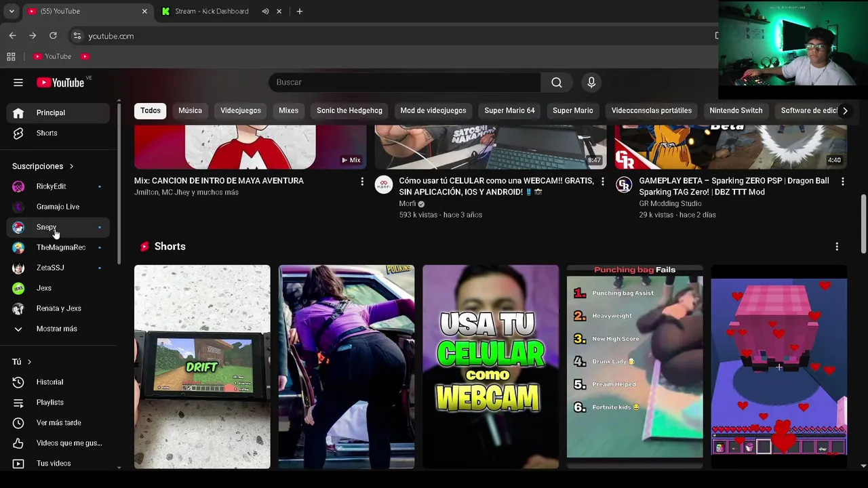Open a new browser tab
868x488 pixels.
pos(299,12)
